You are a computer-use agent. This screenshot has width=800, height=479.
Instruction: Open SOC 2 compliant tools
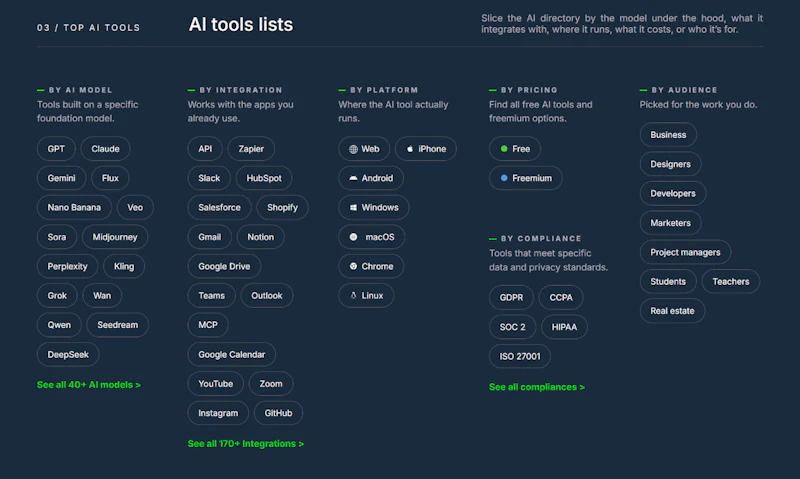pyautogui.click(x=512, y=327)
